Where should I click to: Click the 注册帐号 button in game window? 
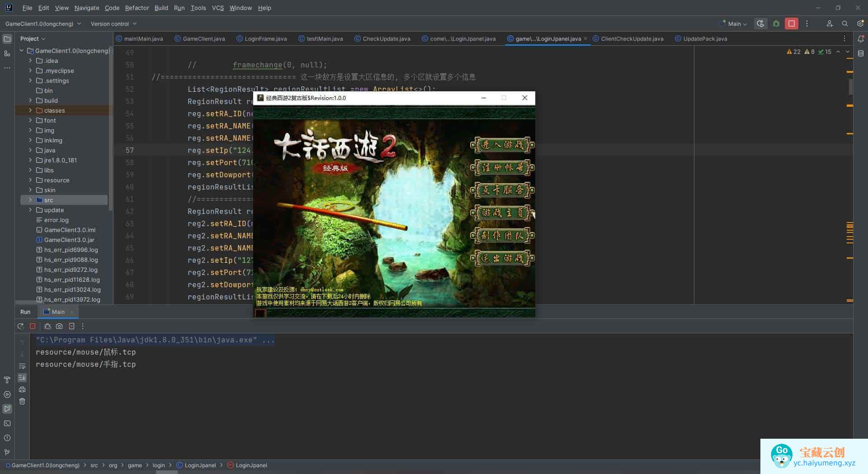pos(502,168)
